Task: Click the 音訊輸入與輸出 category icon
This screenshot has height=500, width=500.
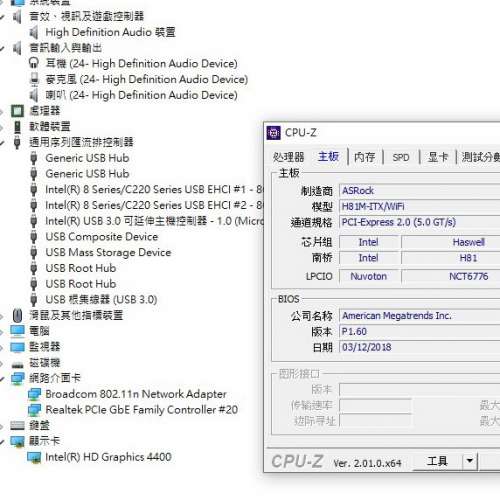Action: click(x=17, y=48)
